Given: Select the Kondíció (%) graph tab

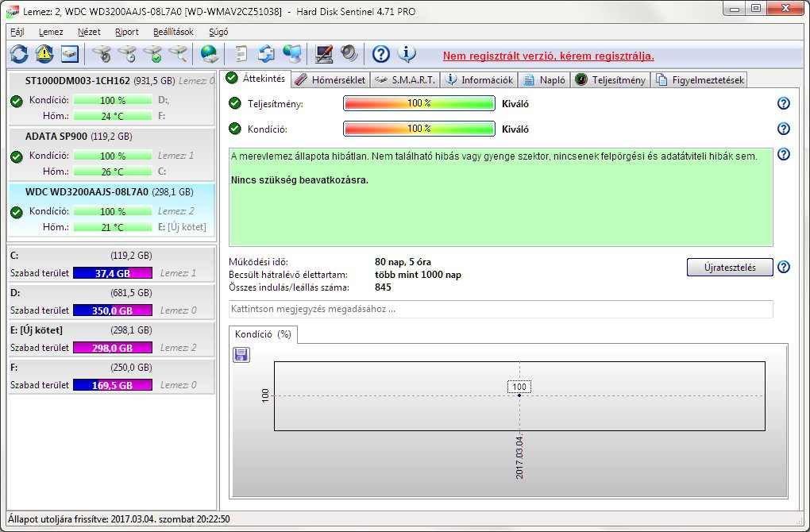Looking at the screenshot, I should (x=263, y=334).
